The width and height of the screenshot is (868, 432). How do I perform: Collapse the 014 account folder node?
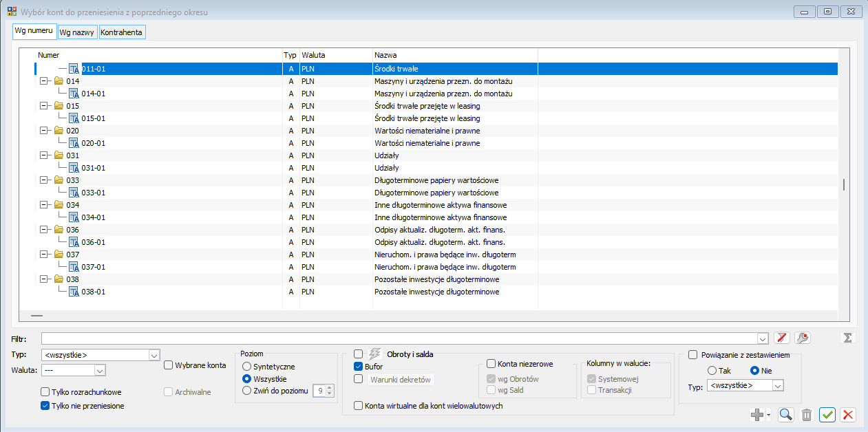(x=45, y=81)
